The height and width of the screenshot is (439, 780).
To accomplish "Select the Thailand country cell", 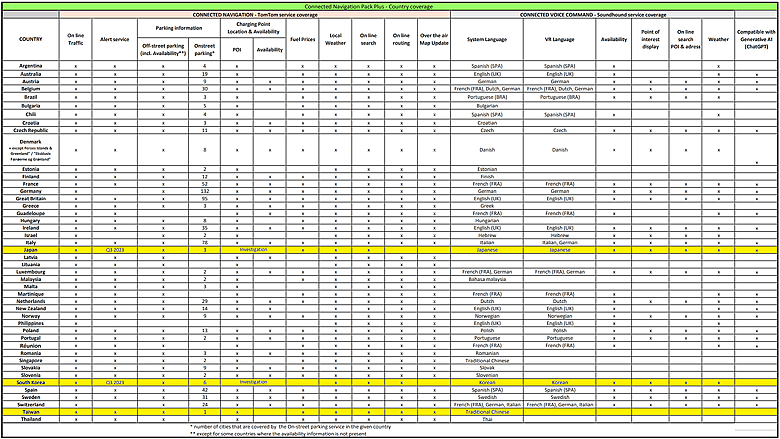I will click(31, 419).
